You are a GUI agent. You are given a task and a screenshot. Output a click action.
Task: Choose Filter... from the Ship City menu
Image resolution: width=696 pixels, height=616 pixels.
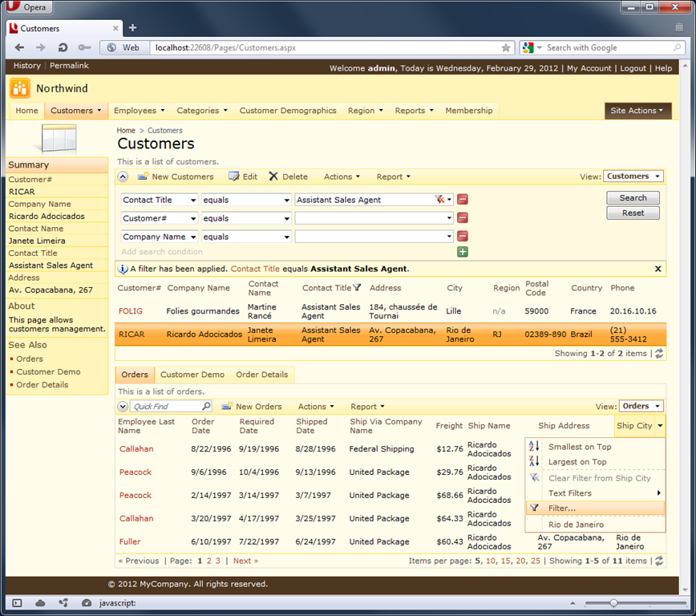[561, 508]
